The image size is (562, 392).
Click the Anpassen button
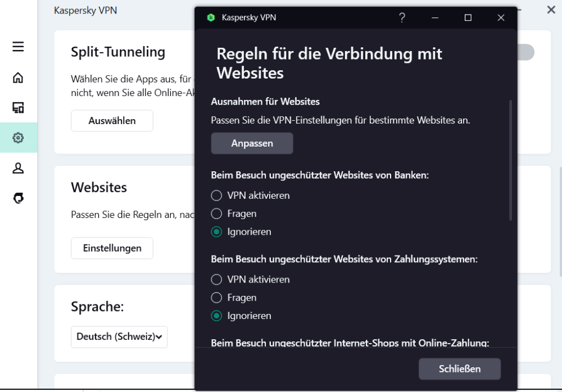coord(252,143)
